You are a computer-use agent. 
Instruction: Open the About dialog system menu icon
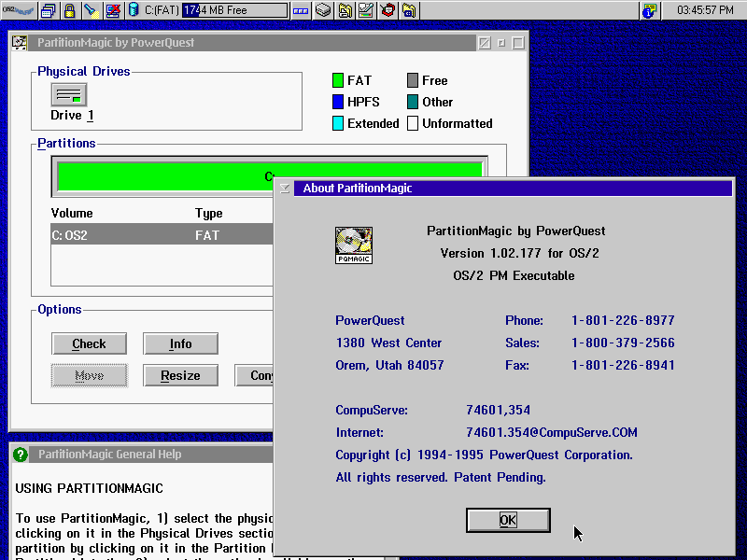285,189
